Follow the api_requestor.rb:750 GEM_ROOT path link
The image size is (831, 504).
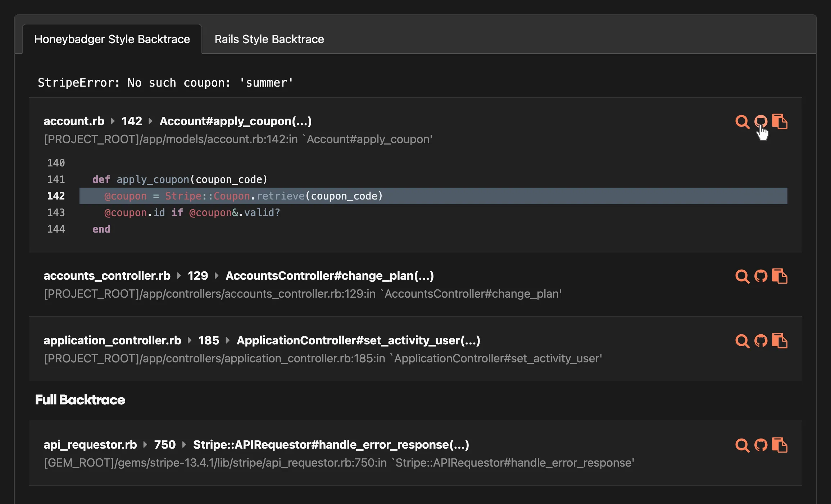pyautogui.click(x=338, y=463)
